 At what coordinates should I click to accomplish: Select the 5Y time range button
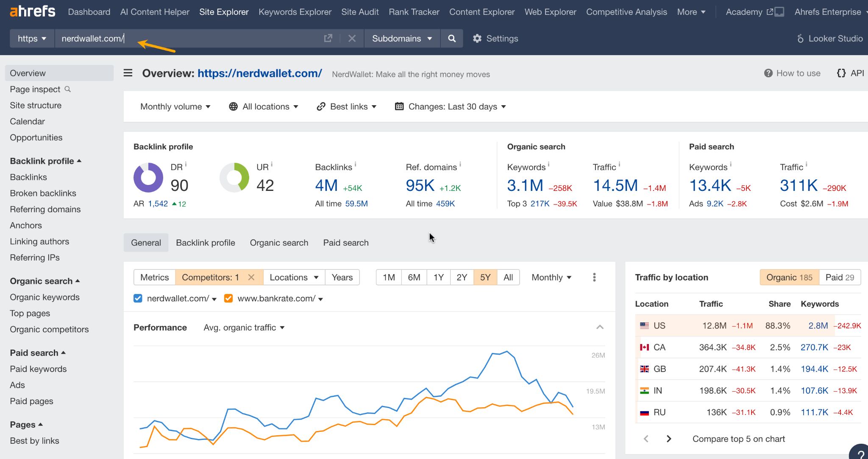click(484, 277)
